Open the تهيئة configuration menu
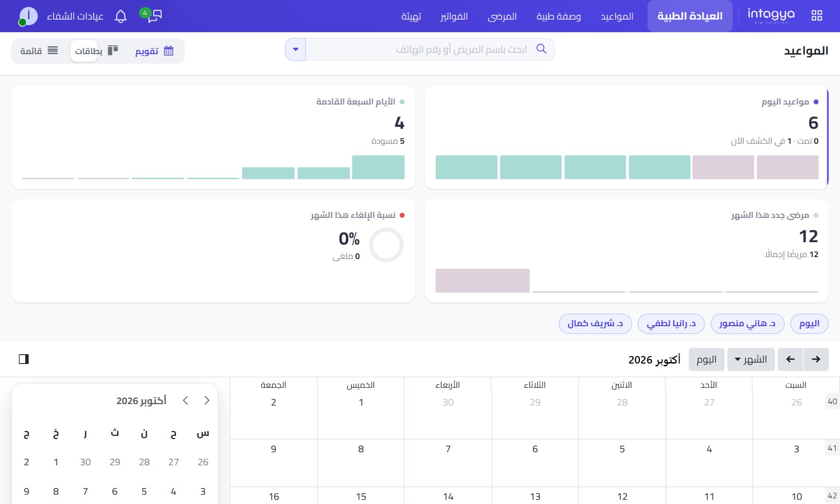The image size is (840, 504). pos(411,16)
